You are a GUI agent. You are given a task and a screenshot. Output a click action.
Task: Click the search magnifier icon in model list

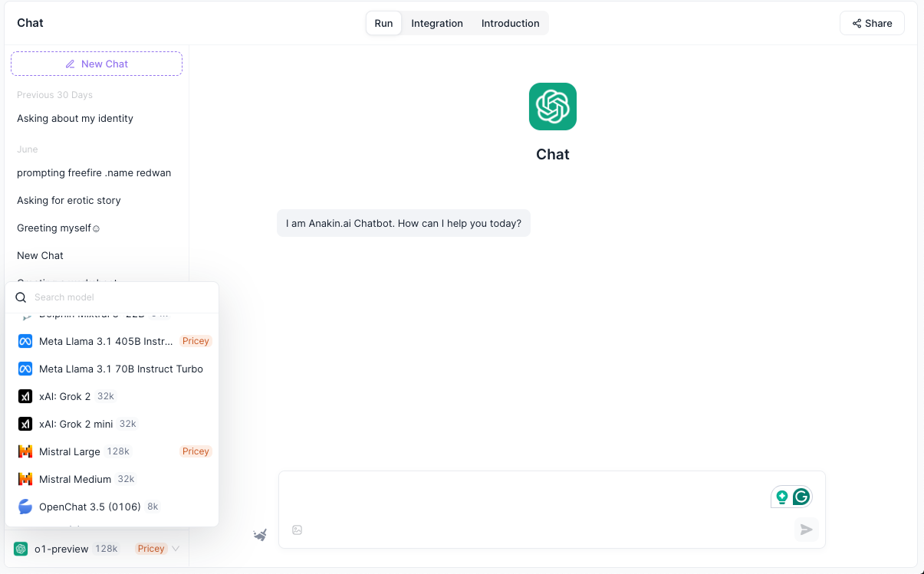click(x=21, y=297)
